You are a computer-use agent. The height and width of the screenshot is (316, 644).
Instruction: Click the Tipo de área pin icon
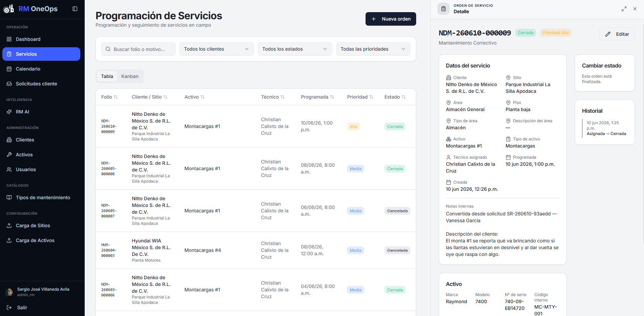(449, 121)
